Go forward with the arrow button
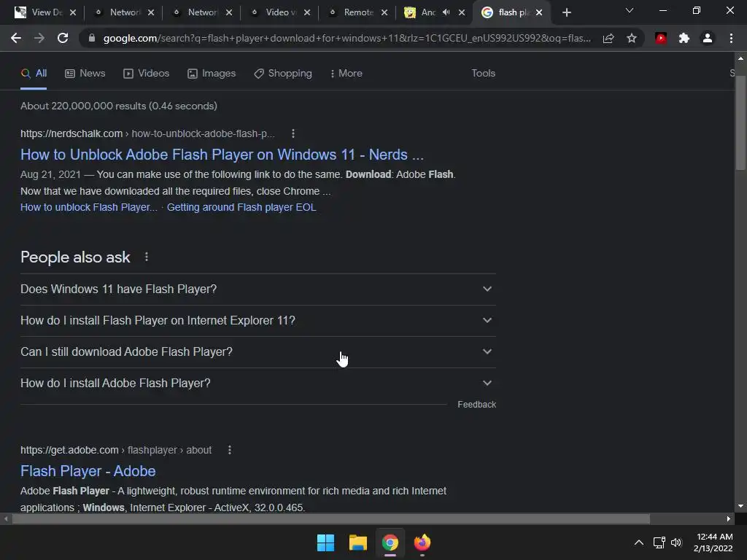This screenshot has height=560, width=747. pos(39,38)
